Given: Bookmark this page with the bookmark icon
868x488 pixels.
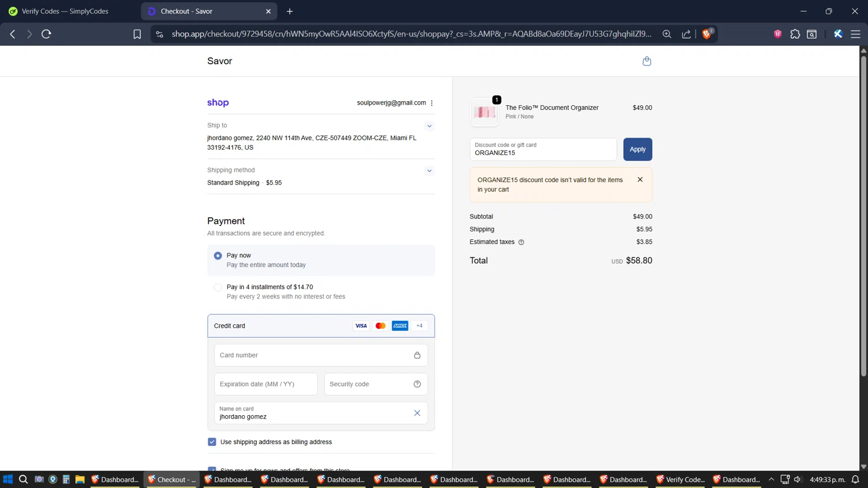Looking at the screenshot, I should tap(137, 34).
